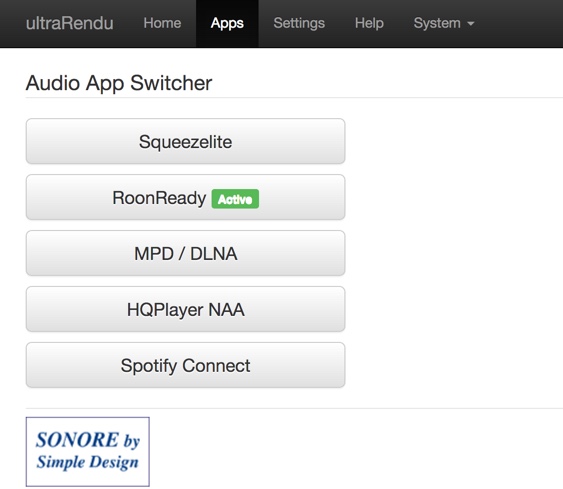Screen dimensions: 563x489
Task: Switch to the Squeezelite audio app
Action: coord(186,141)
